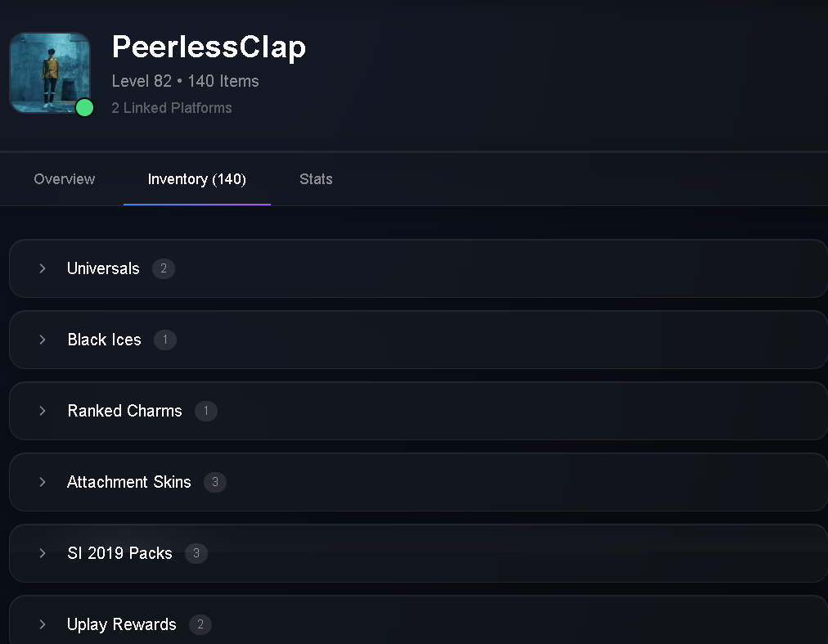Viewport: 828px width, 644px height.
Task: Click the Attachment Skins count badge
Action: 215,482
